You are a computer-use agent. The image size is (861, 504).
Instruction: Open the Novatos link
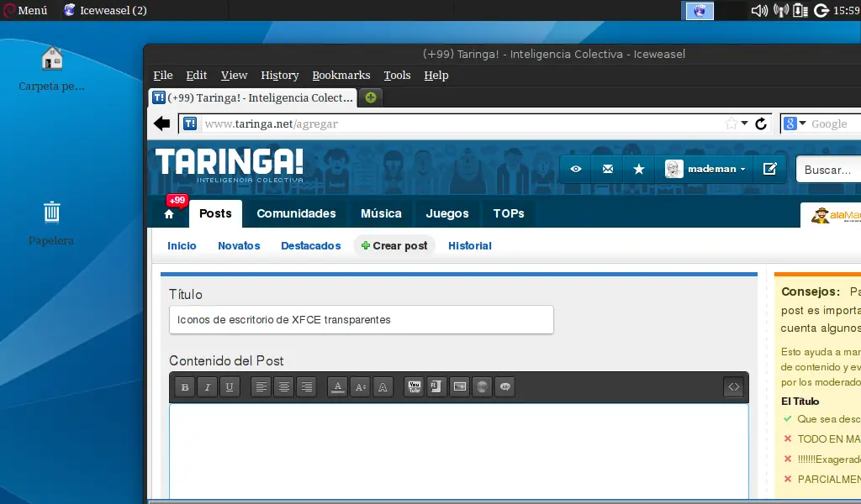pyautogui.click(x=239, y=245)
